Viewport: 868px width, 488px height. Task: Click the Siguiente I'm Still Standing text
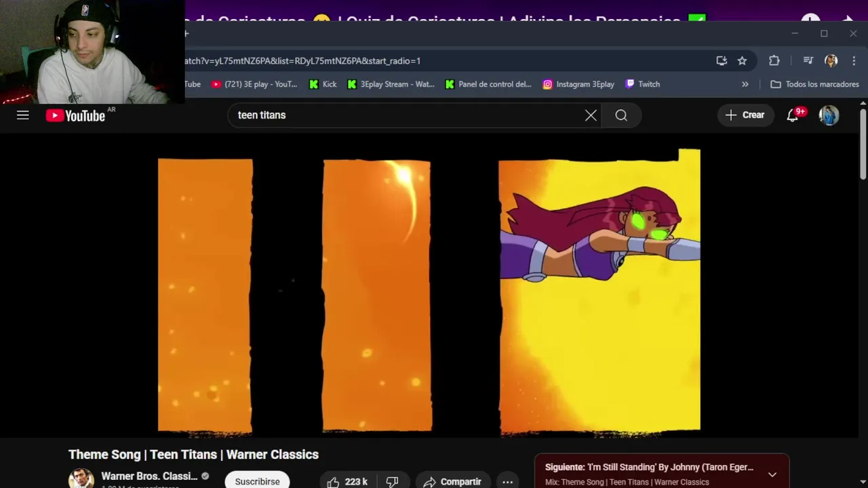click(649, 467)
